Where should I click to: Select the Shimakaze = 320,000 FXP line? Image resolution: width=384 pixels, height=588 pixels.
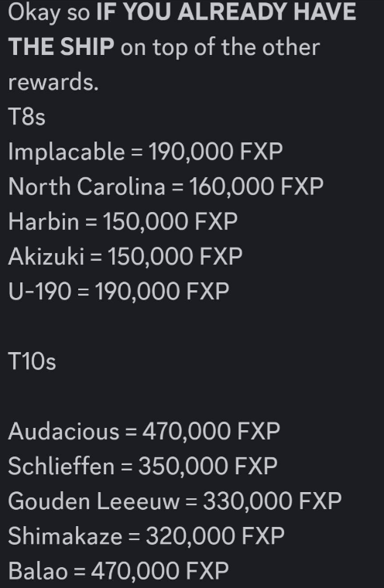[x=146, y=536]
